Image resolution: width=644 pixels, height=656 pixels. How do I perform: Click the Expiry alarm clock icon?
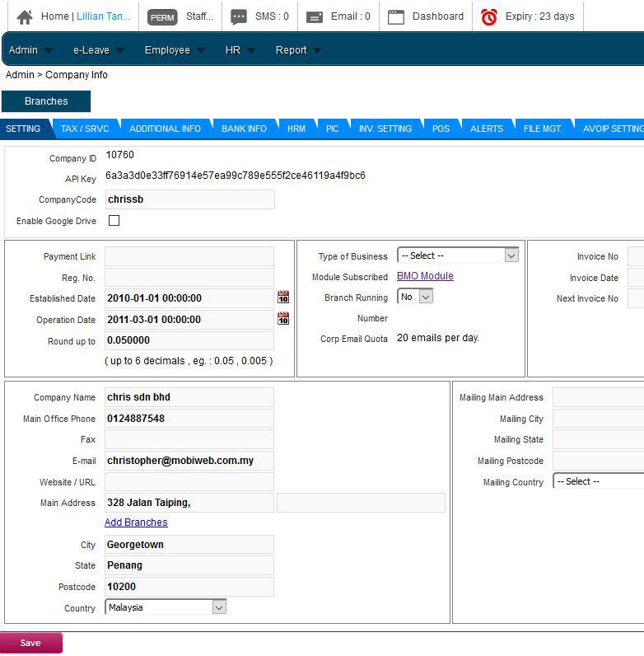(x=489, y=17)
